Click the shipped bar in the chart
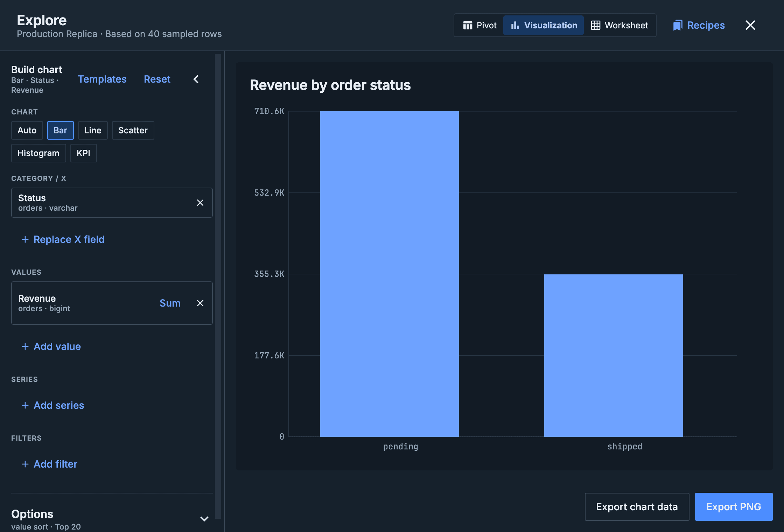This screenshot has height=532, width=784. [613, 355]
